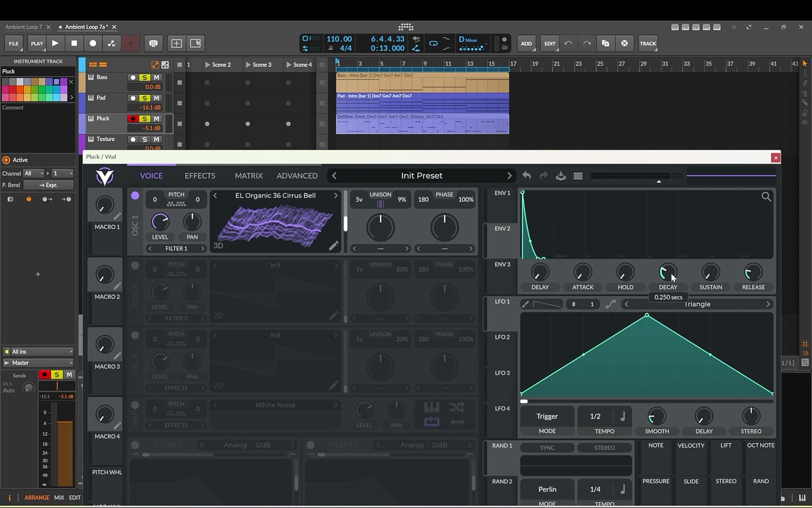The image size is (812, 508).
Task: Click Vital's save preset icon
Action: pyautogui.click(x=561, y=176)
